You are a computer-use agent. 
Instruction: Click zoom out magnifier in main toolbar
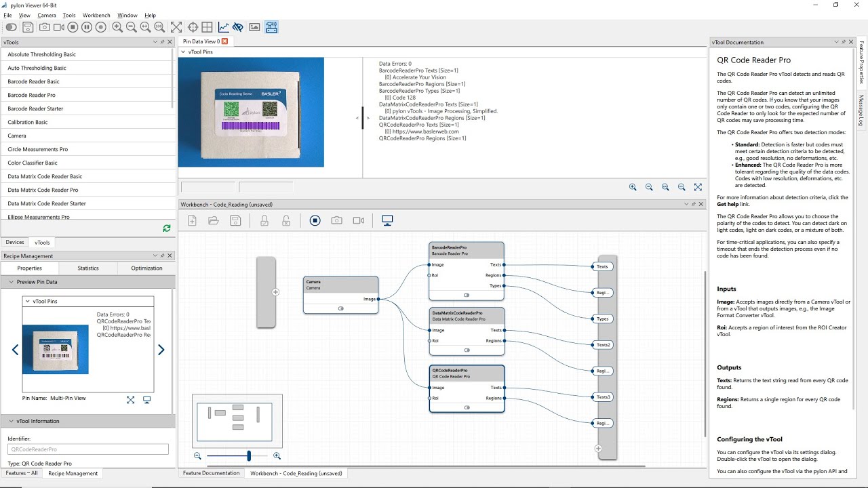(132, 27)
